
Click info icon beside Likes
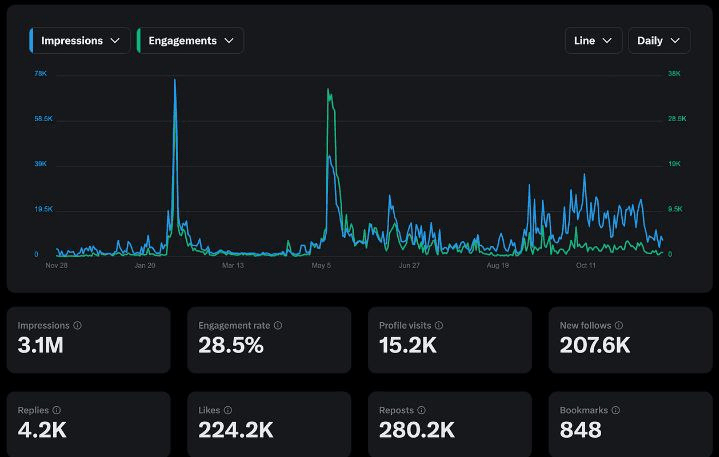tap(228, 410)
